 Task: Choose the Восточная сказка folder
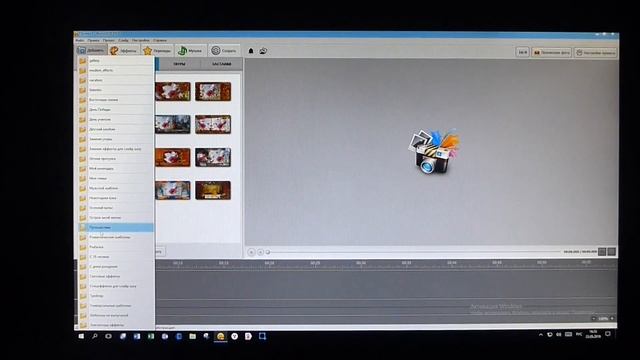[116, 100]
